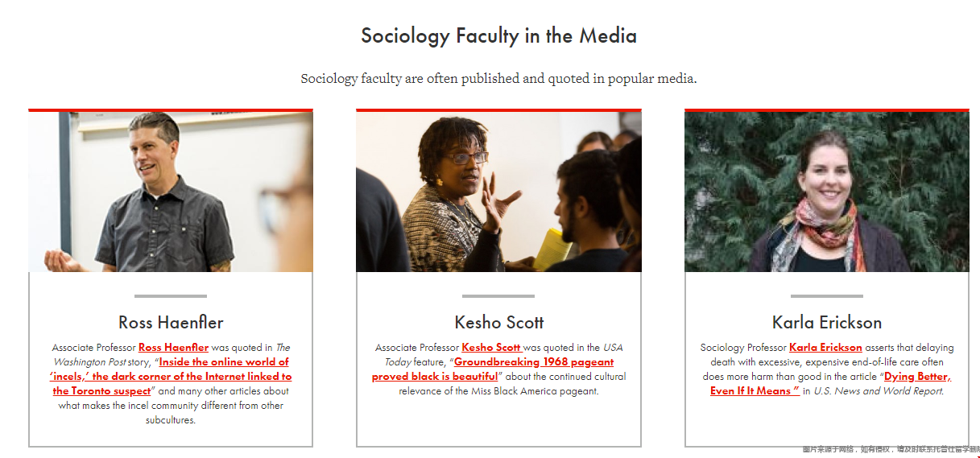Click the Ross Haenfler classroom photo
Viewport: 980px width, 458px height.
point(171,192)
